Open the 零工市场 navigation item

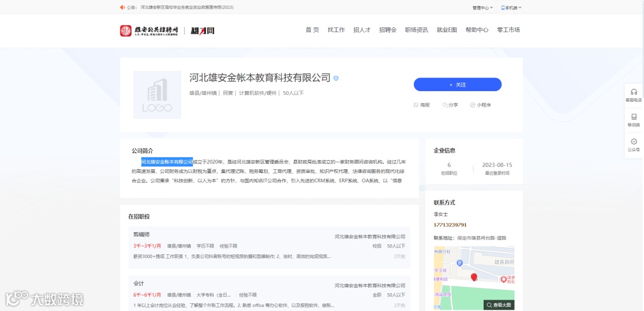pyautogui.click(x=509, y=30)
